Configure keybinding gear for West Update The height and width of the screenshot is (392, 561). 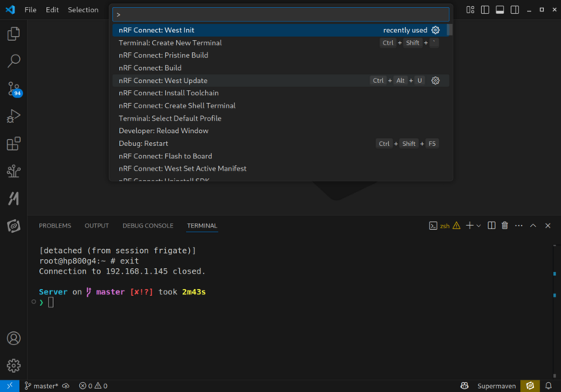435,81
